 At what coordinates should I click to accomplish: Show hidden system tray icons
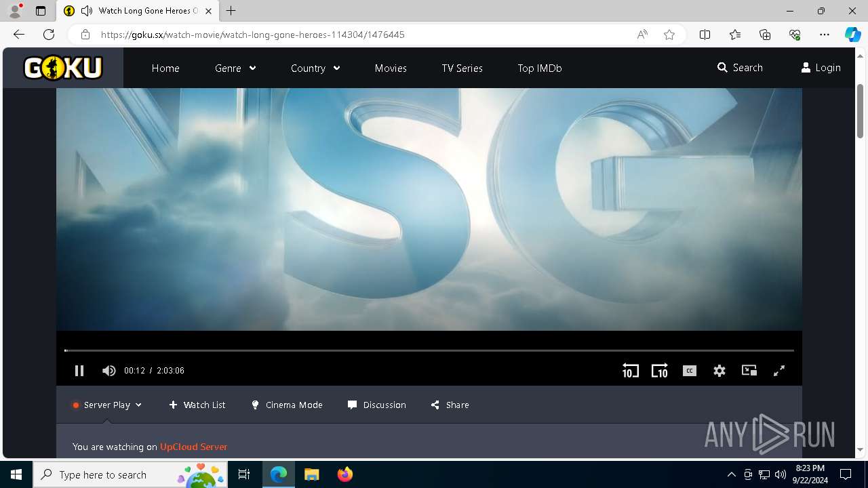pyautogui.click(x=731, y=474)
